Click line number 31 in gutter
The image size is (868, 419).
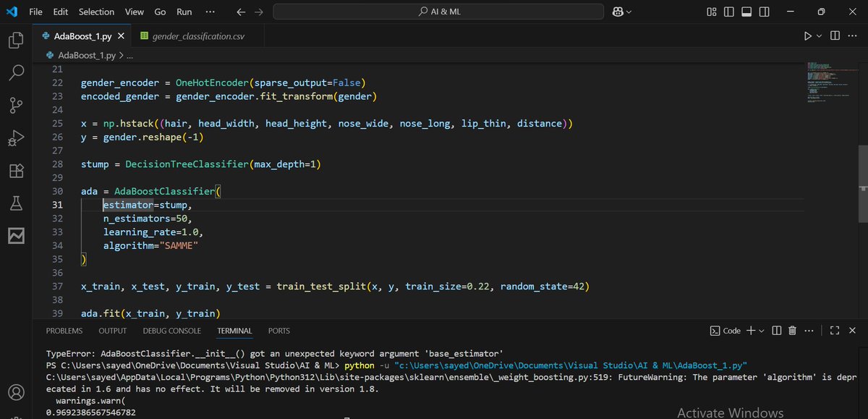click(x=57, y=205)
